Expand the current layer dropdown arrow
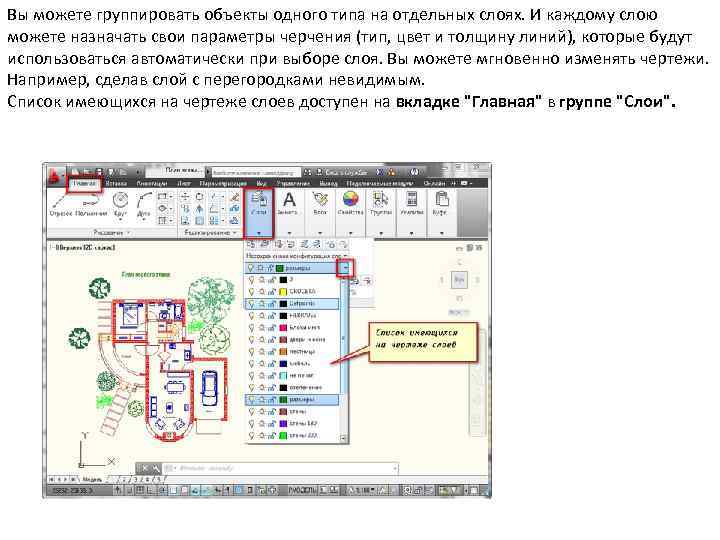Image resolution: width=720 pixels, height=540 pixels. [345, 268]
